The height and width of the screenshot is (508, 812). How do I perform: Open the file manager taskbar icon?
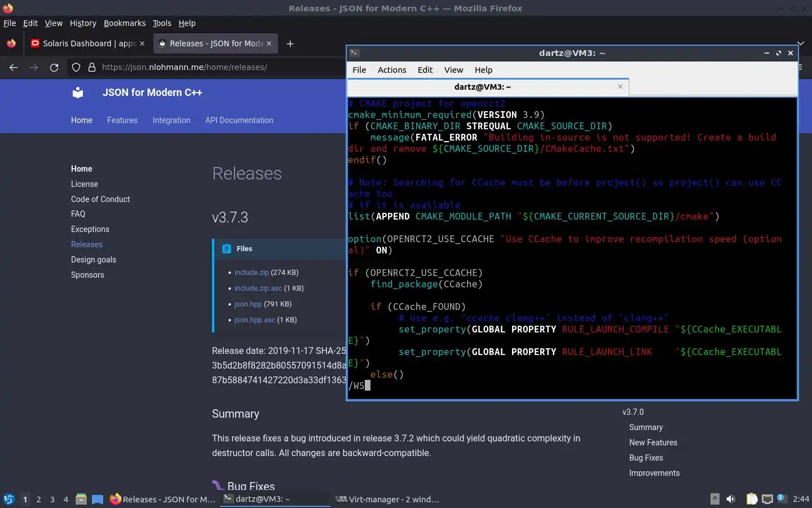tap(81, 499)
